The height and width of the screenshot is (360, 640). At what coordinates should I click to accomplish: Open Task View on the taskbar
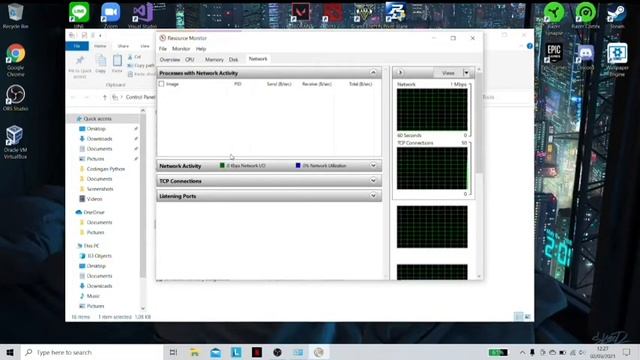[173, 352]
